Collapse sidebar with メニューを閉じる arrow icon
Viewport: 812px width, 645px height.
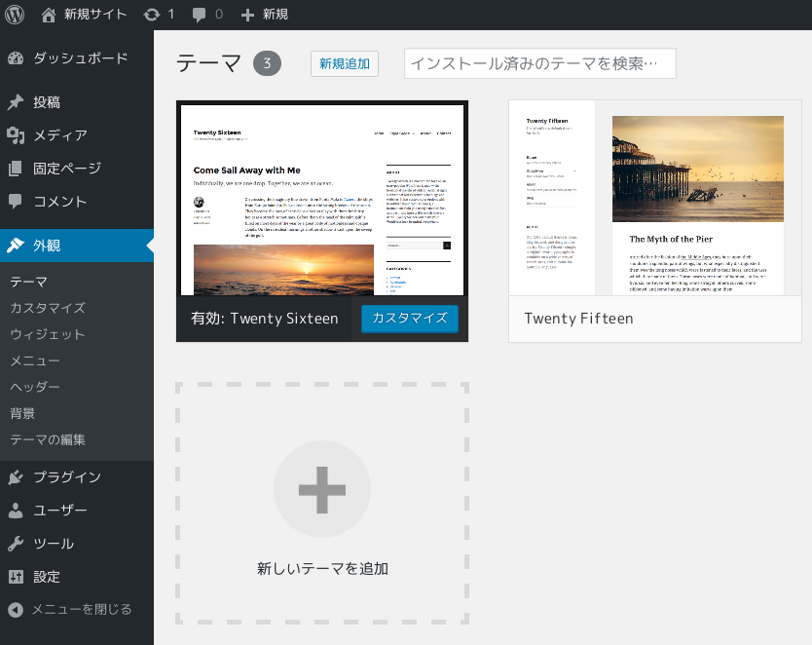click(16, 610)
